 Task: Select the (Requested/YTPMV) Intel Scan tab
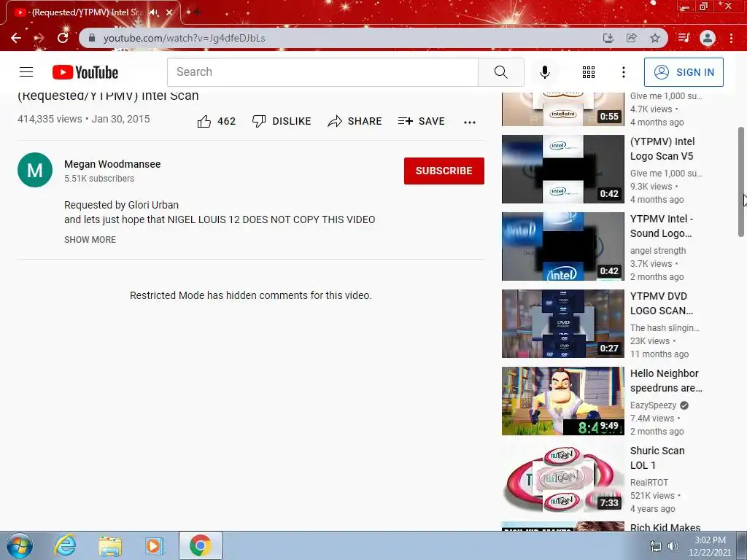click(x=87, y=12)
